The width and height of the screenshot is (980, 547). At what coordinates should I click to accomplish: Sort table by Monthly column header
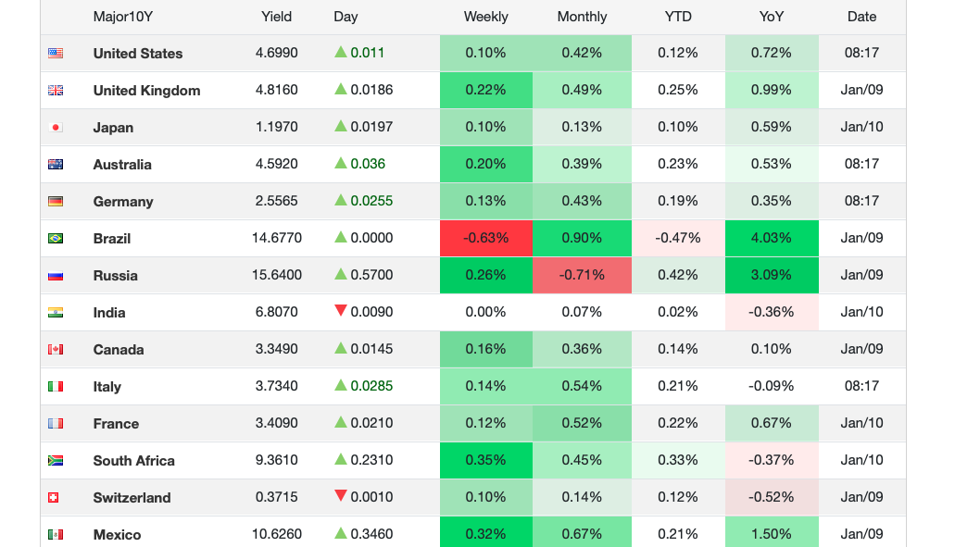pyautogui.click(x=582, y=17)
